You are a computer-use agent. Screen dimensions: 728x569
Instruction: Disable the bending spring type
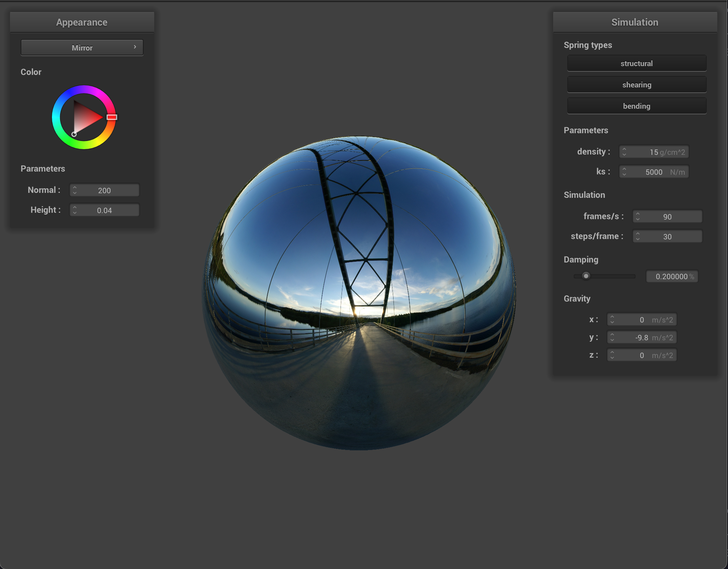(636, 105)
